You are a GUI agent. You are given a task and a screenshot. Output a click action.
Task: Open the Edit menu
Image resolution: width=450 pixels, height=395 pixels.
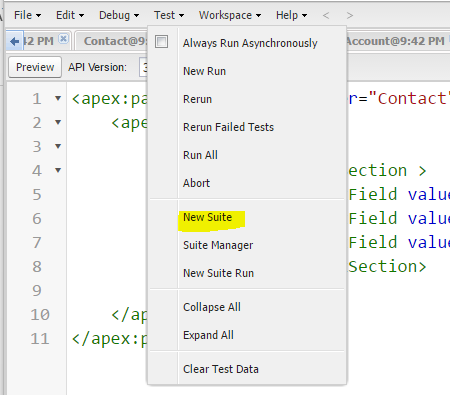(70, 15)
